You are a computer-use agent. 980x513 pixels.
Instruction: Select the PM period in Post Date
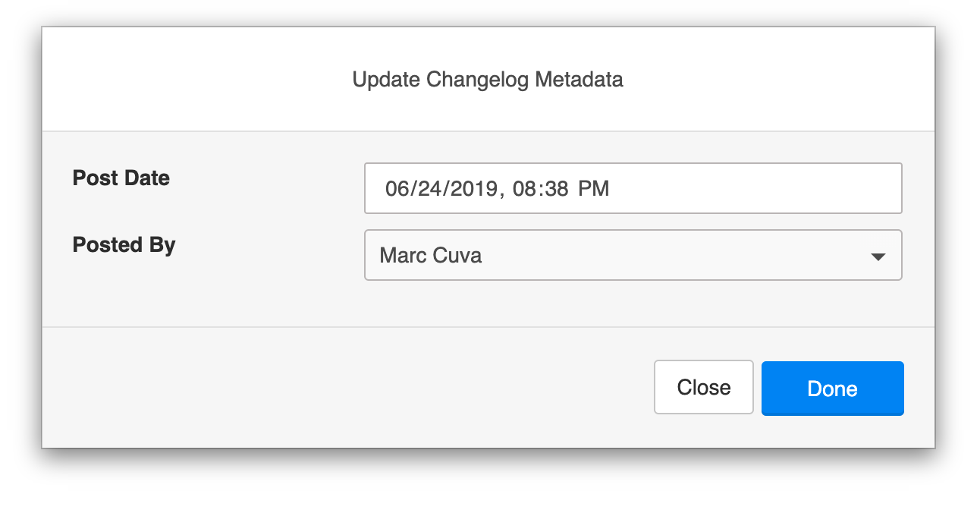(594, 189)
